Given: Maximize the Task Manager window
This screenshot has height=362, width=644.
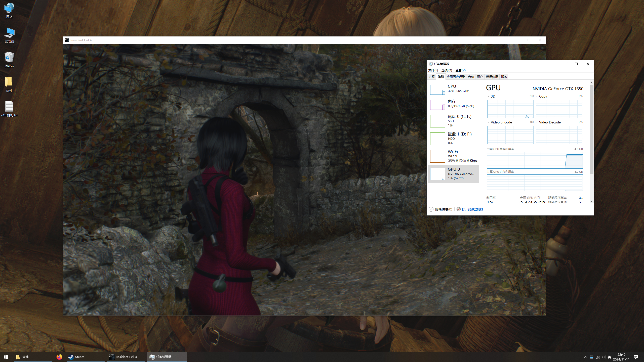Looking at the screenshot, I should [576, 64].
